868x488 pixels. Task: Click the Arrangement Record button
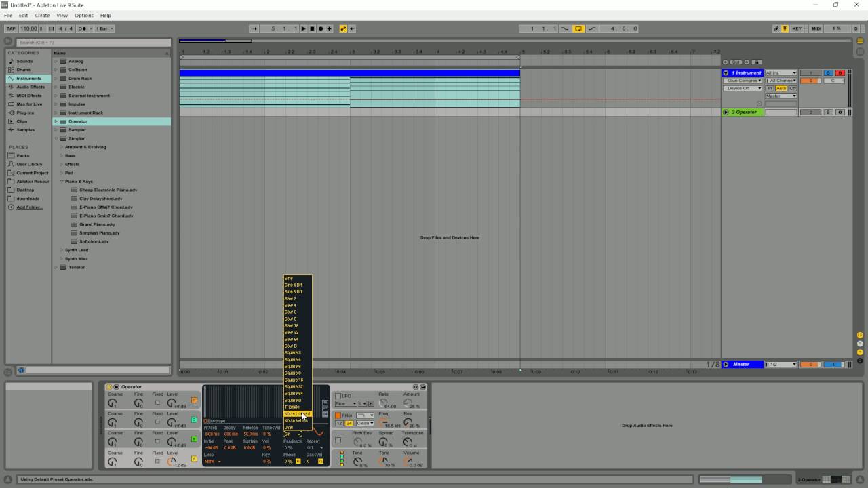point(321,28)
